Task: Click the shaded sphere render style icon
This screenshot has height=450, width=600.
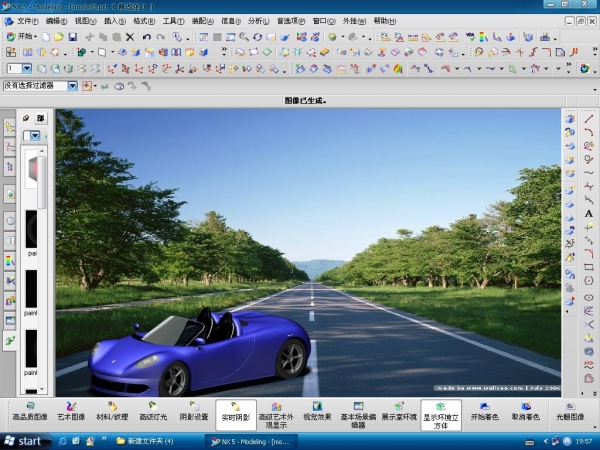Action: [x=332, y=37]
